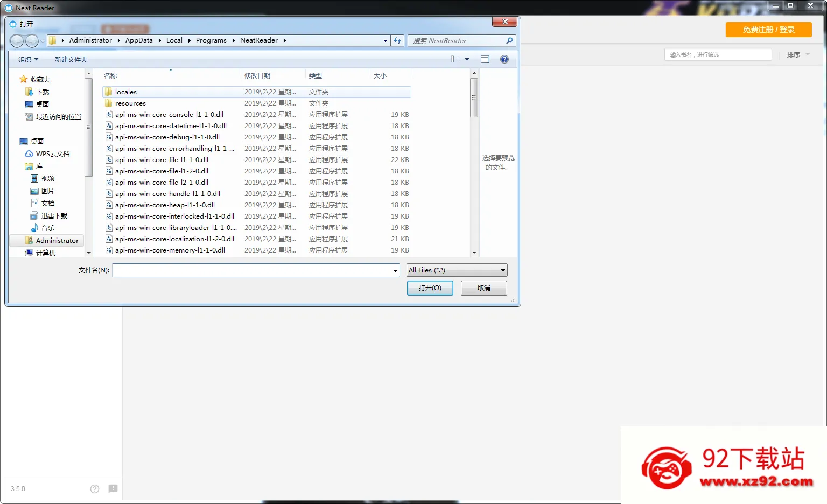Click the file list scroll down arrow
Viewport: 827px width, 504px height.
pyautogui.click(x=474, y=253)
